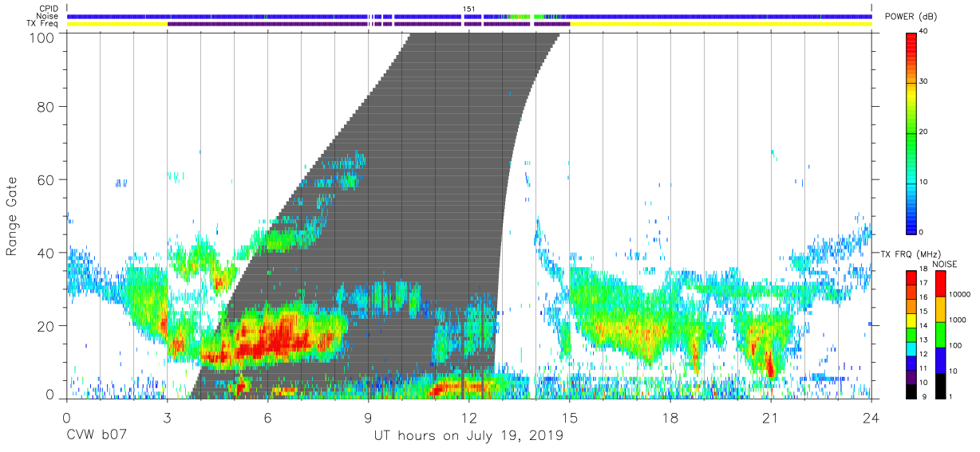Click the CPID label at top left
Viewport: 980px width, 452px height.
pyautogui.click(x=49, y=9)
